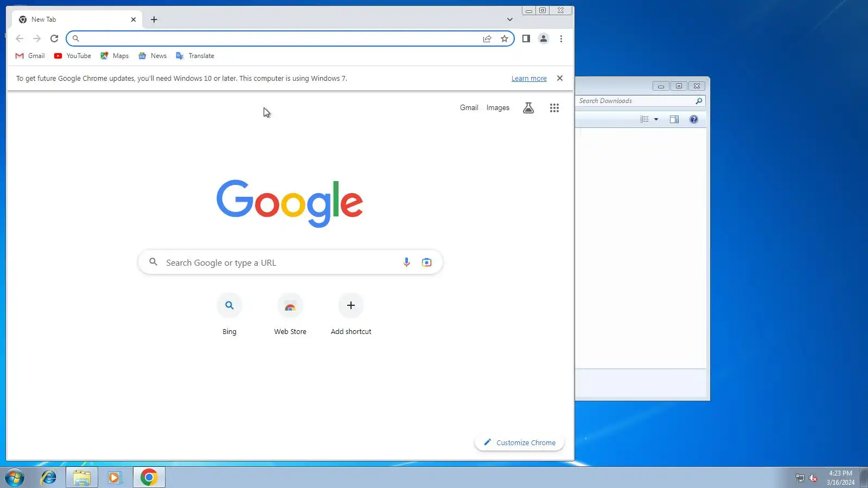This screenshot has width=868, height=488.
Task: Share this page icon in address bar
Action: (487, 38)
